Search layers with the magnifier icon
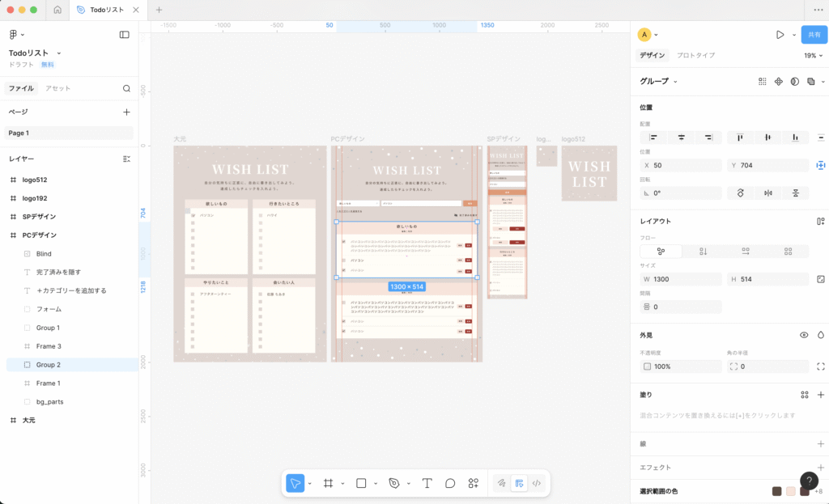The width and height of the screenshot is (829, 504). click(x=126, y=88)
